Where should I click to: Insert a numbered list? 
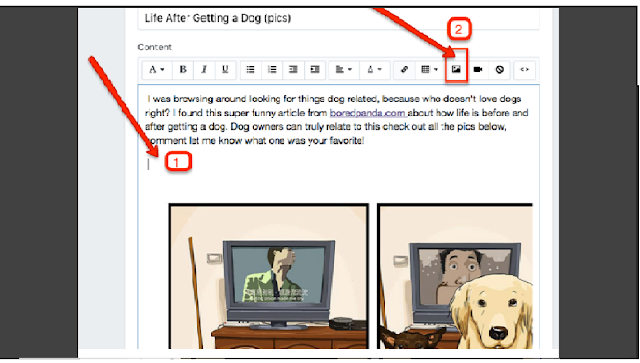272,69
